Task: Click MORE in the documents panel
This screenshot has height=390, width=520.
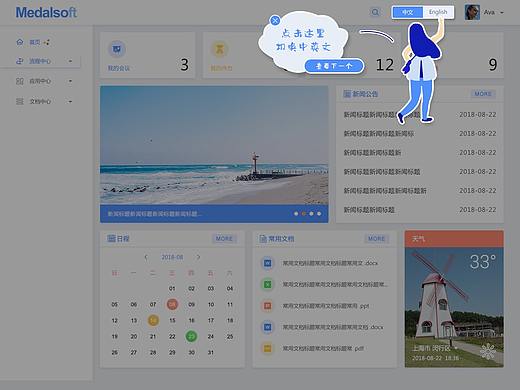Action: pyautogui.click(x=377, y=239)
